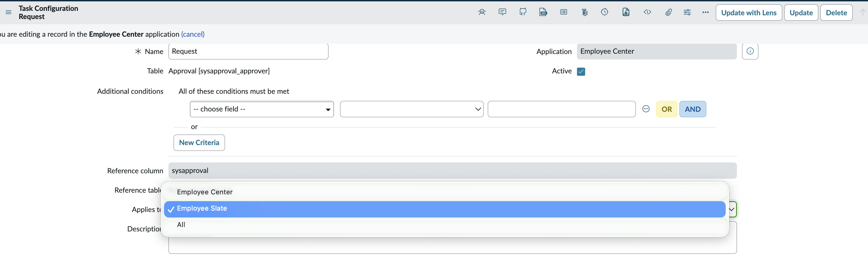Open the condition operator dropdown
The height and width of the screenshot is (263, 868).
coord(412,109)
